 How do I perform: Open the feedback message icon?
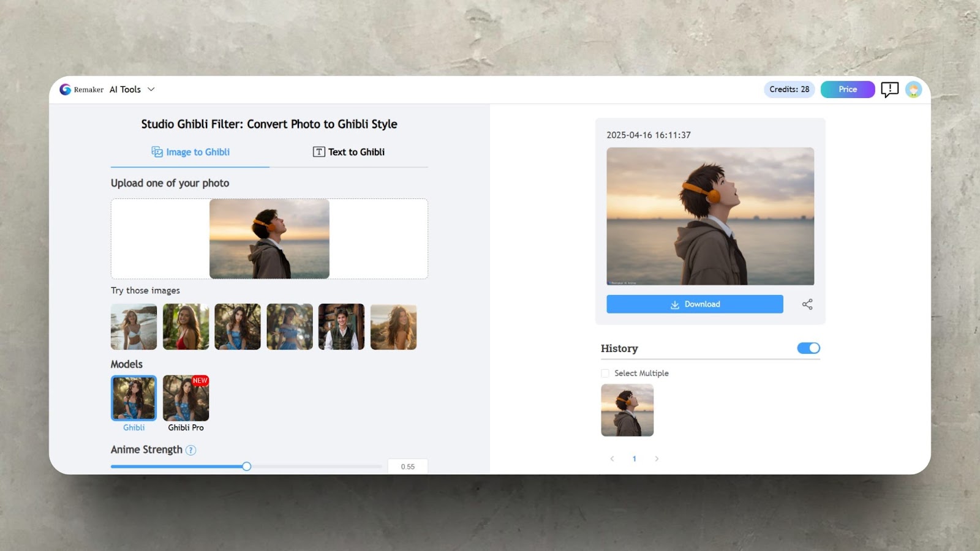point(889,90)
